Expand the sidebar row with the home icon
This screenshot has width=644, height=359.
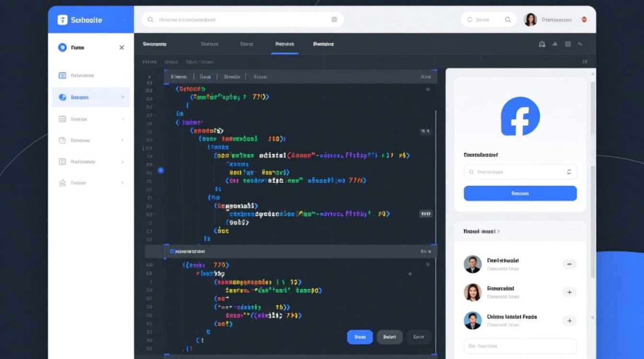[x=123, y=183]
